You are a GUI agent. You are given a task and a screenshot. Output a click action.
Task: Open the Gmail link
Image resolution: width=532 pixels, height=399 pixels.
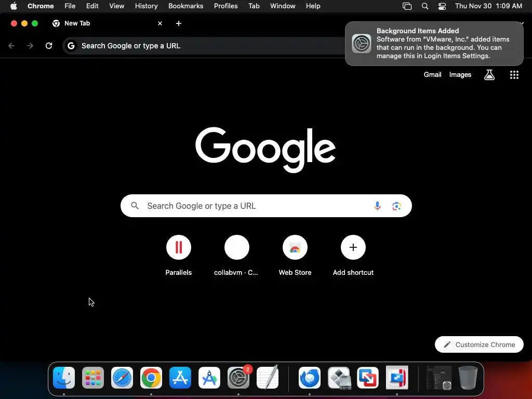[432, 75]
